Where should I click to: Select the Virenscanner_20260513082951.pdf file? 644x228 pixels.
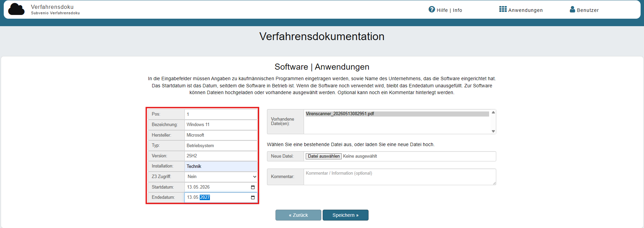[x=397, y=114]
